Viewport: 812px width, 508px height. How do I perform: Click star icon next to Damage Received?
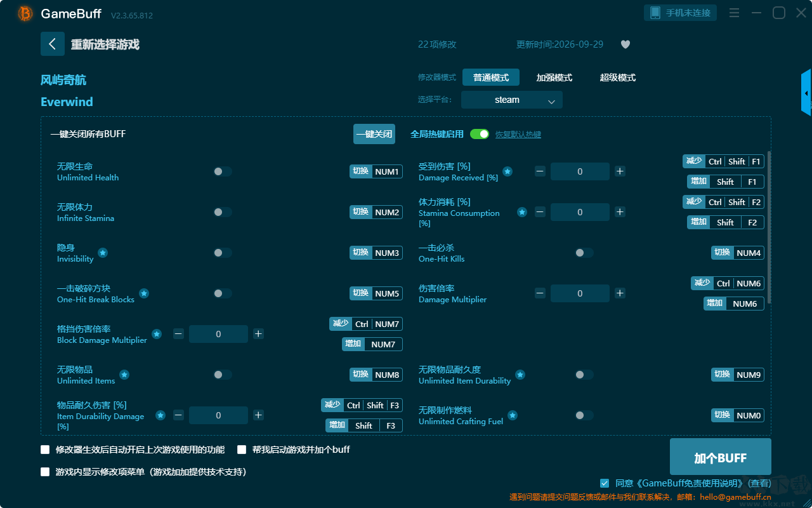(507, 171)
